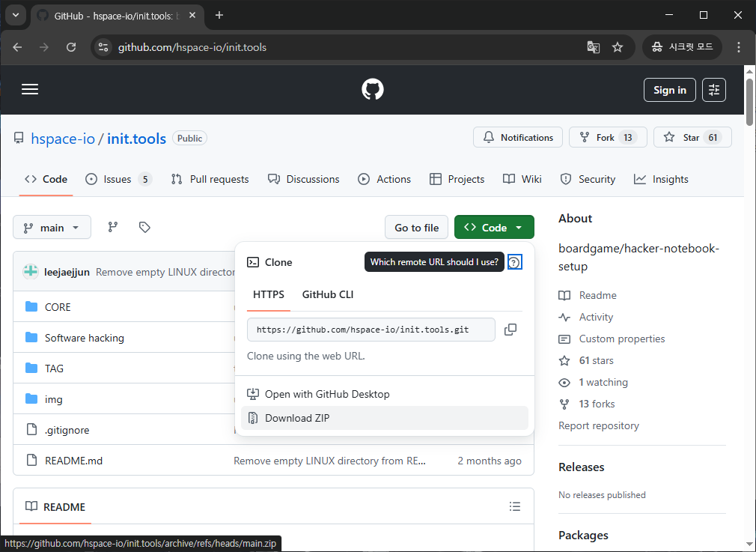Collapse the green Code dropdown

coord(494,228)
